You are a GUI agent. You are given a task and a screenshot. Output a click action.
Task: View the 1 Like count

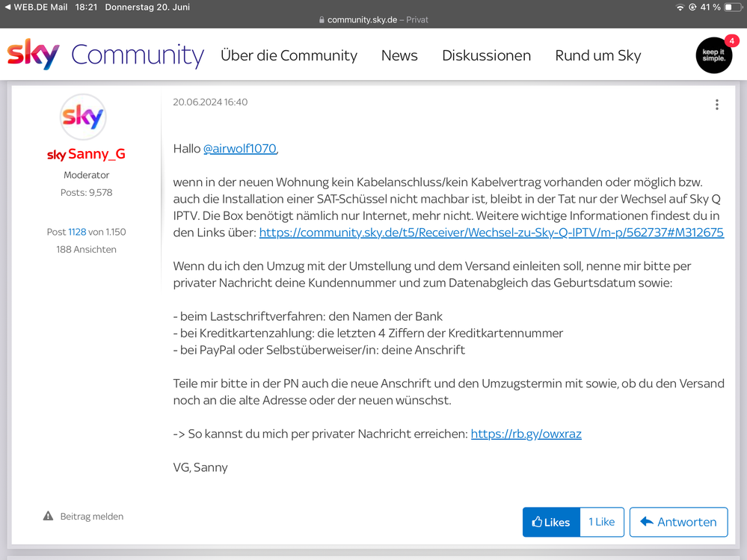point(601,522)
